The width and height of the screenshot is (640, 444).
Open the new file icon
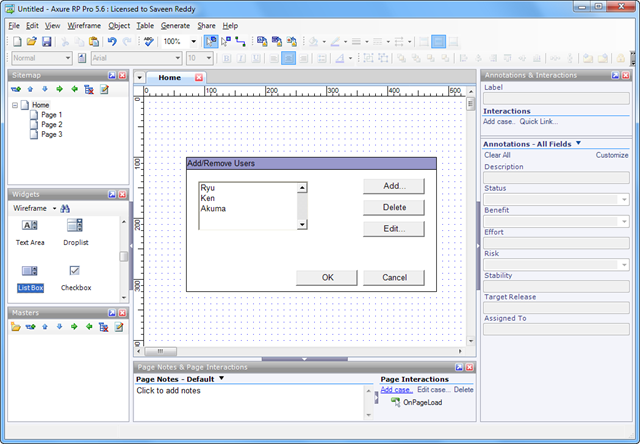[15, 41]
